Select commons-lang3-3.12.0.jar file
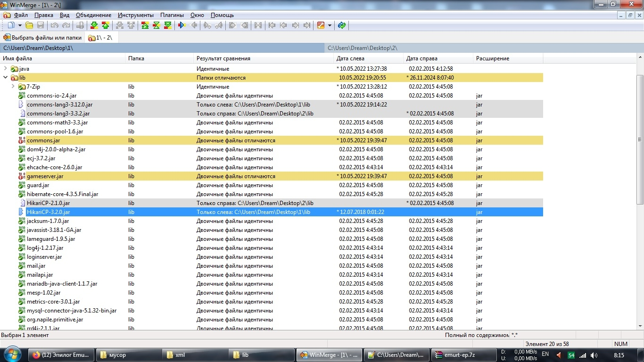The width and height of the screenshot is (644, 362). pyautogui.click(x=59, y=105)
